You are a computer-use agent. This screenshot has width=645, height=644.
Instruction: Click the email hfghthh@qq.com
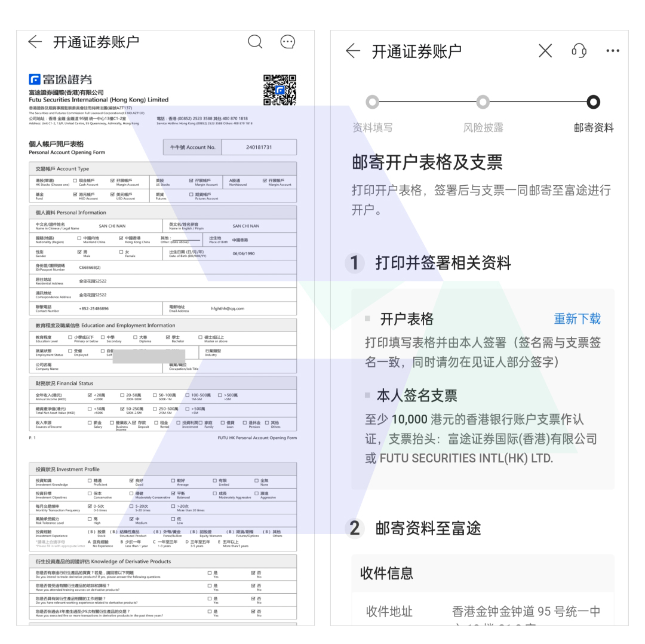[228, 309]
